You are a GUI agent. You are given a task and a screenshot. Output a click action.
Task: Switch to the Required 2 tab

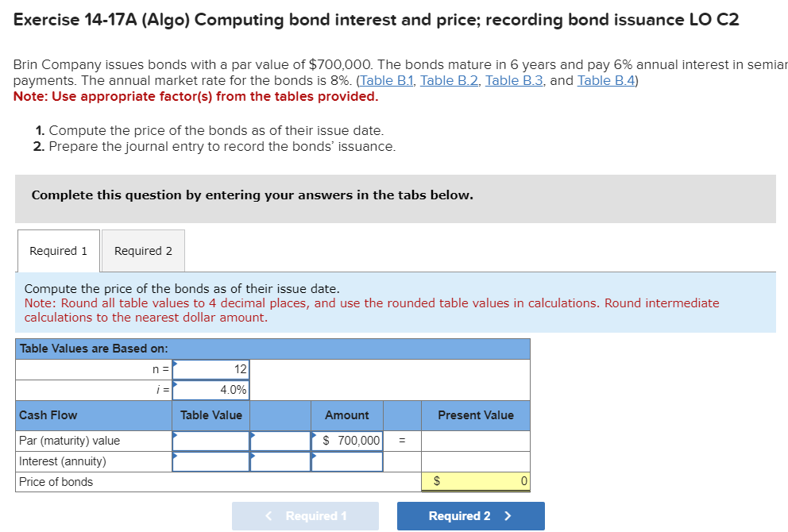tap(143, 250)
